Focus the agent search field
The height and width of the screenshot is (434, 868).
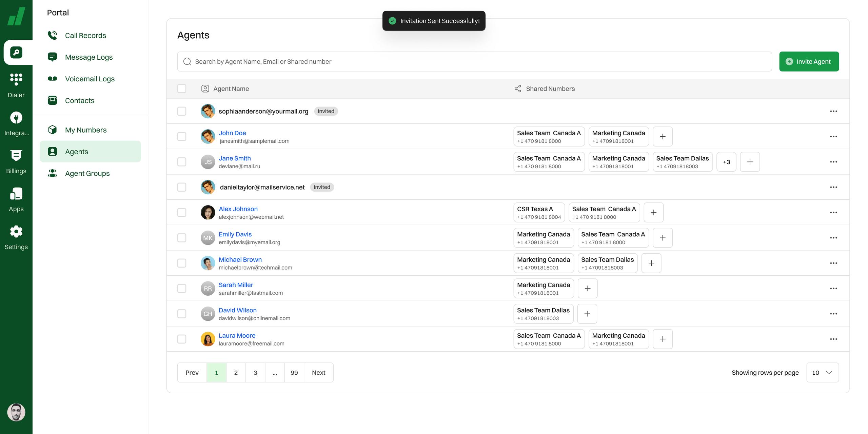[475, 61]
